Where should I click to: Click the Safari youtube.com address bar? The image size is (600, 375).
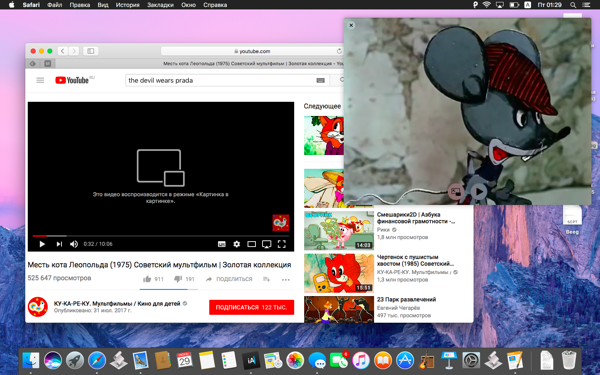pyautogui.click(x=251, y=51)
